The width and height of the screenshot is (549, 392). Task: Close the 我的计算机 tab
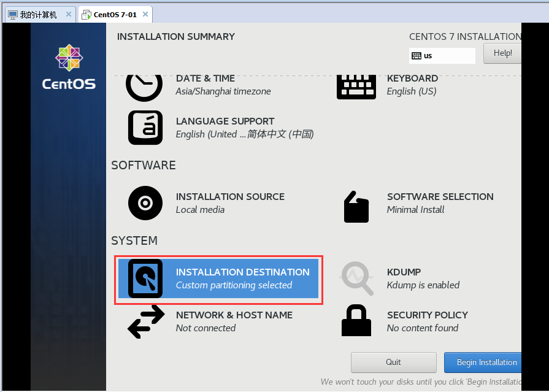click(x=69, y=14)
